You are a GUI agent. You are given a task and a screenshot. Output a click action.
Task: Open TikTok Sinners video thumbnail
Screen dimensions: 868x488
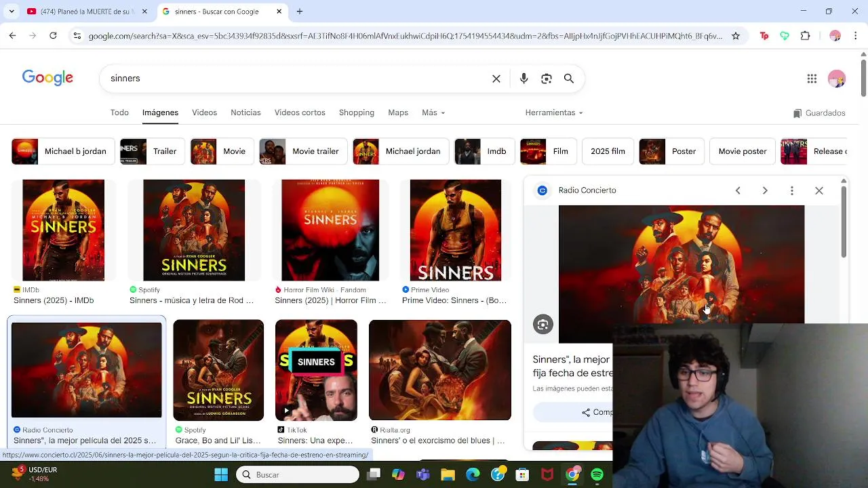click(316, 370)
